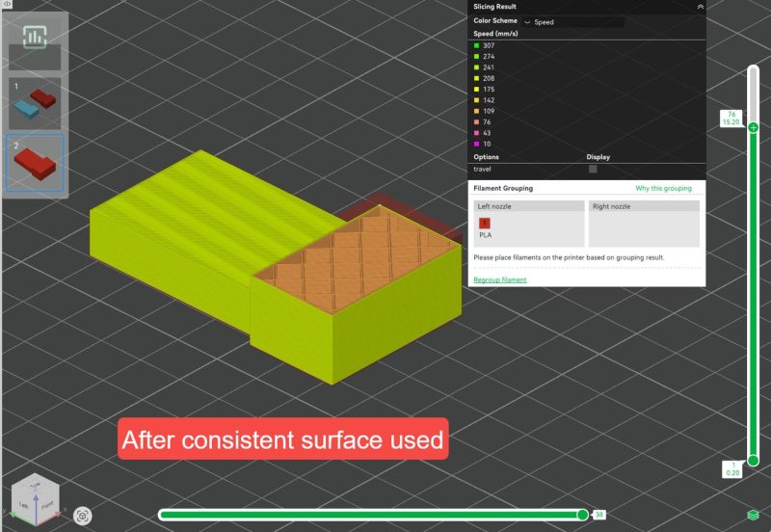
Task: Select plate 1 thumbnail
Action: coord(36,102)
